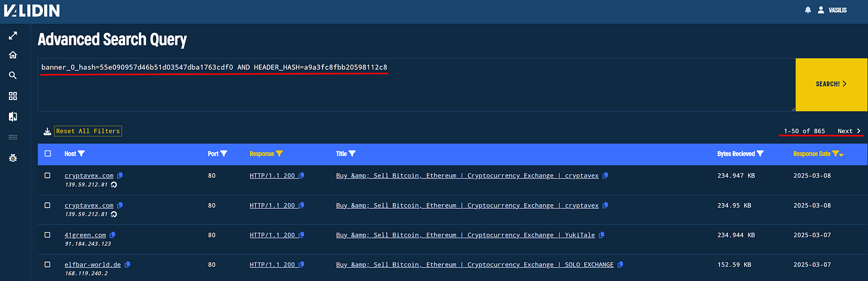Select the cryptavex.com row with 234.95 KB

(48, 205)
